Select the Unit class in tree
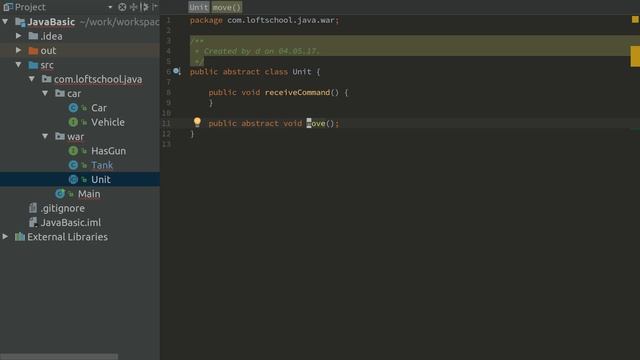The image size is (640, 360). 101,180
